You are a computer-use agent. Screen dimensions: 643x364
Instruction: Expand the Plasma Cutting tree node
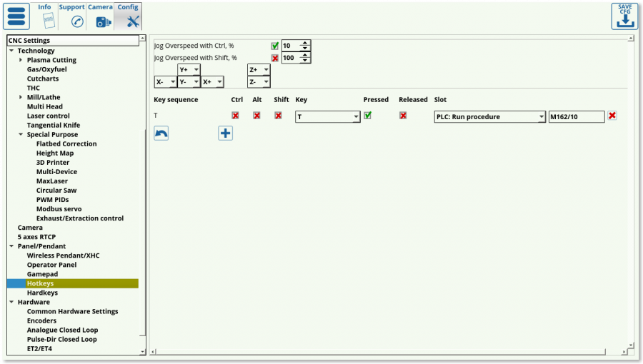pyautogui.click(x=21, y=60)
